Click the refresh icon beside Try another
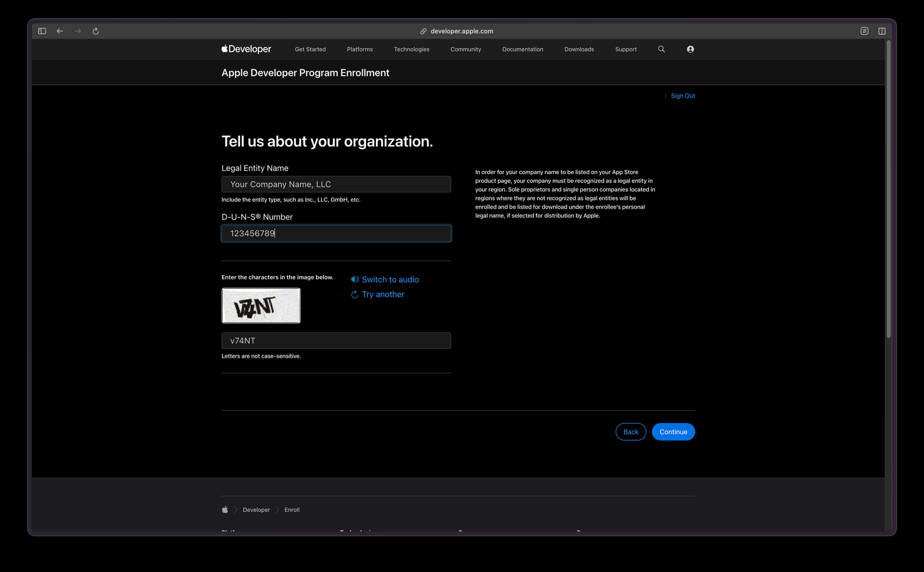Image resolution: width=924 pixels, height=572 pixels. pos(355,295)
